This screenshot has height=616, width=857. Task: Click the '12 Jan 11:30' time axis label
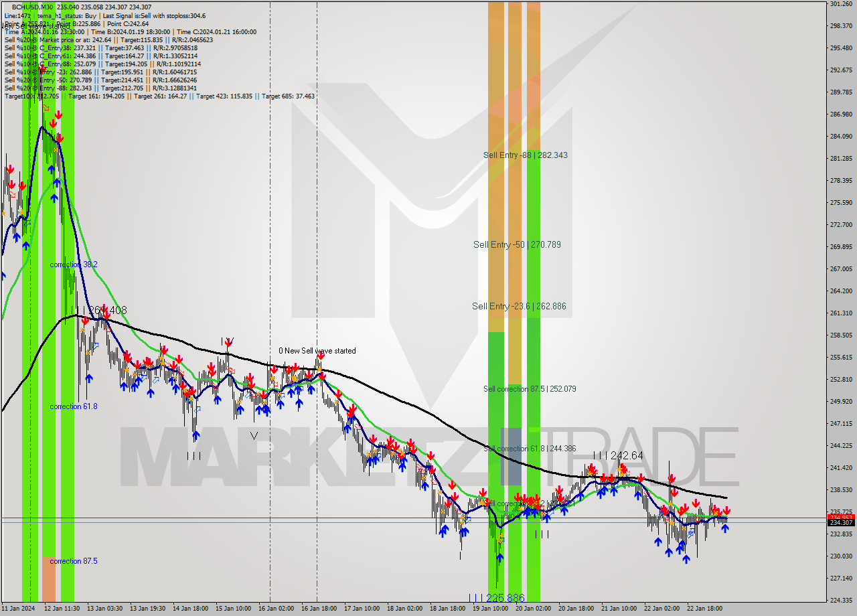coord(62,609)
